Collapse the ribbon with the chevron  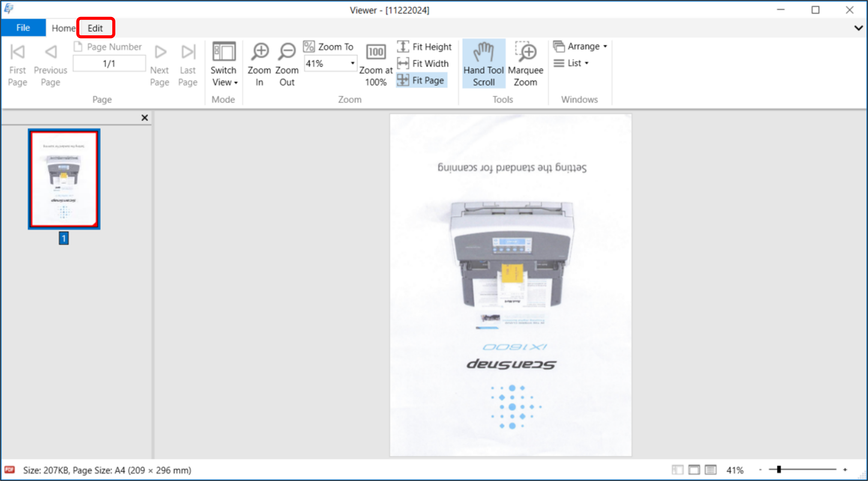[x=859, y=28]
